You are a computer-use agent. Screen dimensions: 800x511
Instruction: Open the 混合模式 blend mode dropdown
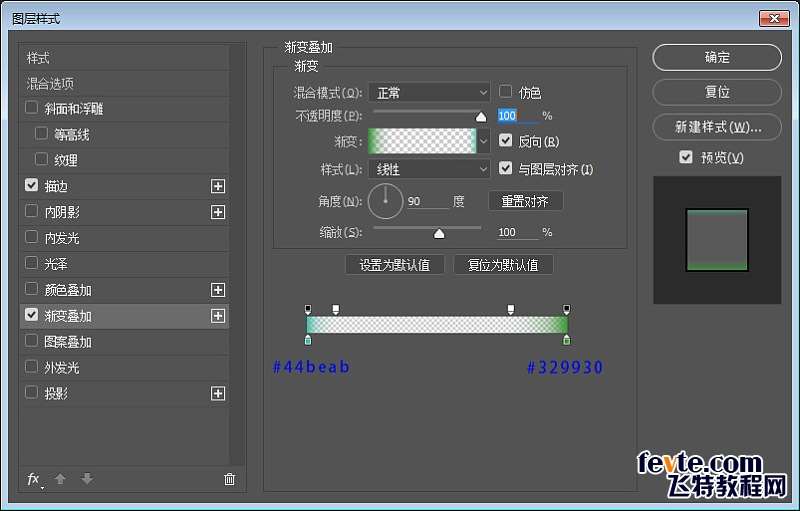pyautogui.click(x=429, y=93)
